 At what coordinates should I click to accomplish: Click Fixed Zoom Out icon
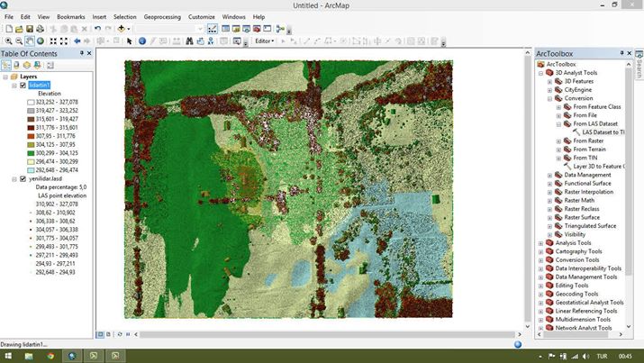[x=64, y=41]
